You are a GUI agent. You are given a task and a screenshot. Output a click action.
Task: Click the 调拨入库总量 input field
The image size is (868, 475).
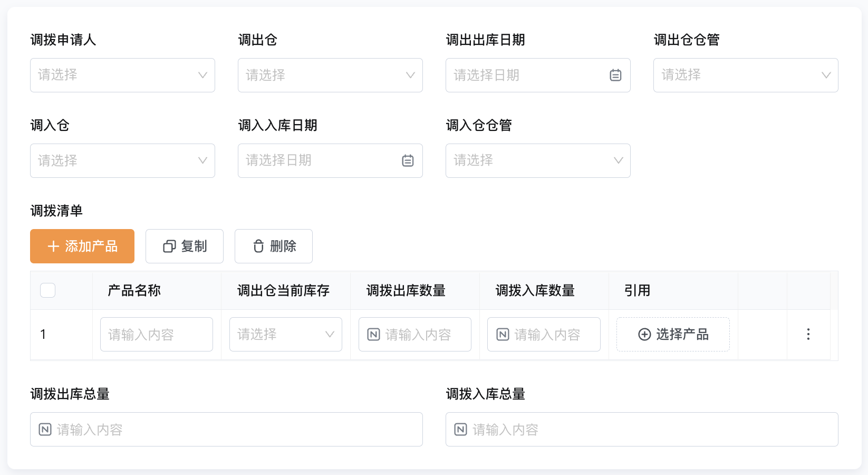click(642, 430)
